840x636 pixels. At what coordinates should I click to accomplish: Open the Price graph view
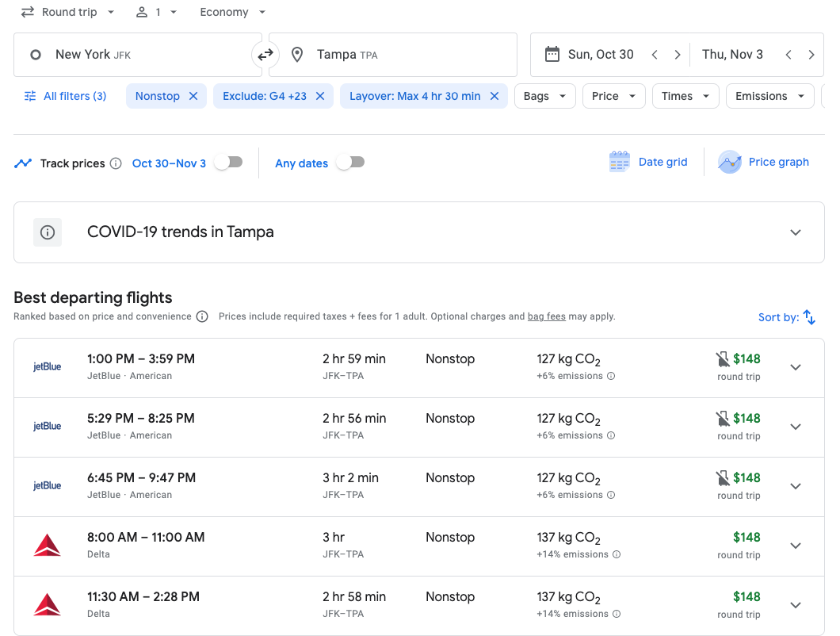pos(762,162)
